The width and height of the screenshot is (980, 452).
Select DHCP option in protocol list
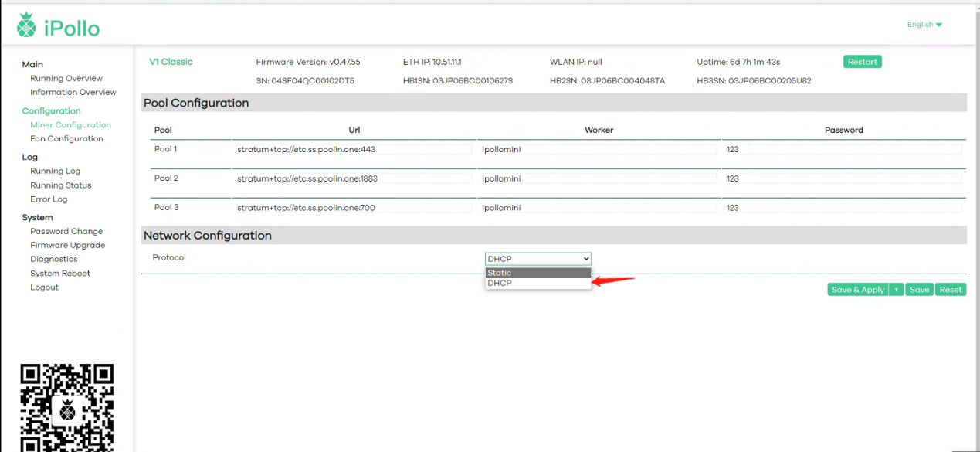537,284
